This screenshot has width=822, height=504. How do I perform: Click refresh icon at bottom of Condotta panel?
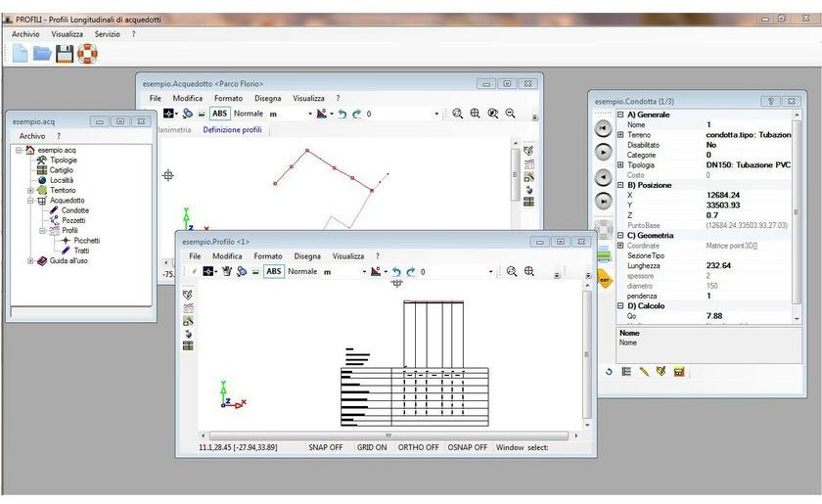(609, 372)
